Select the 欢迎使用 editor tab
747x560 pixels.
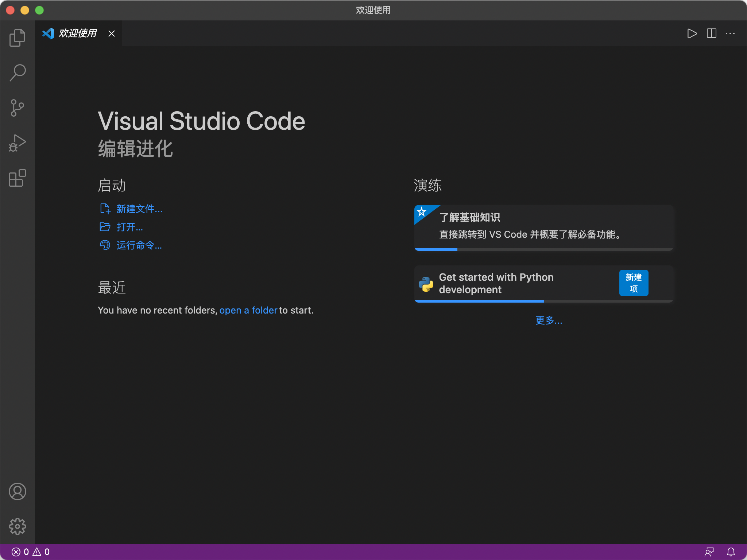click(x=77, y=34)
